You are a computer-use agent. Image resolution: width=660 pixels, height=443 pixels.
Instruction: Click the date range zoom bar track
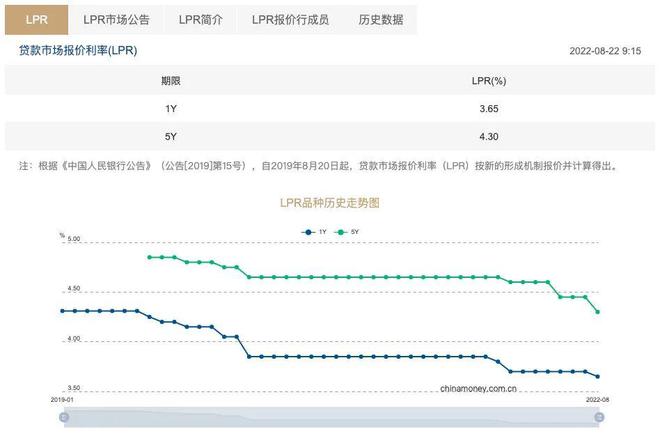click(x=331, y=417)
